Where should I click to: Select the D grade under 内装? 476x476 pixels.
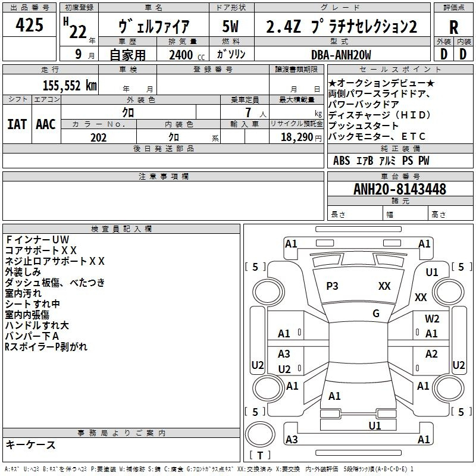pos(463,54)
